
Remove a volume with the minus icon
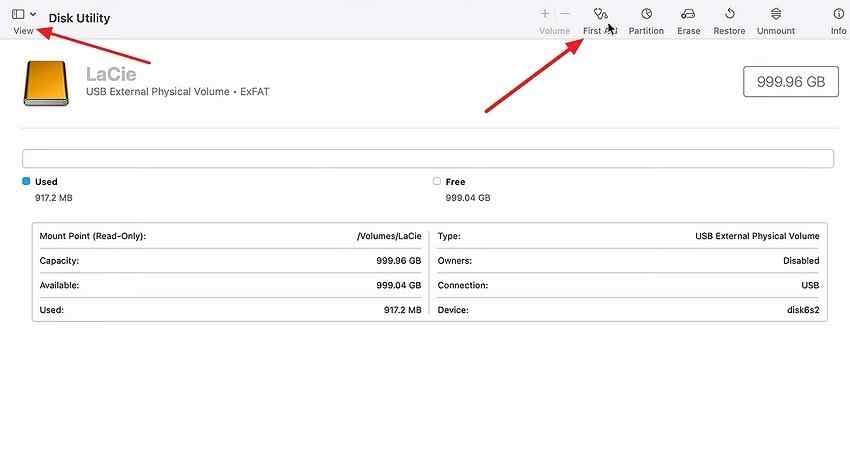[x=564, y=14]
